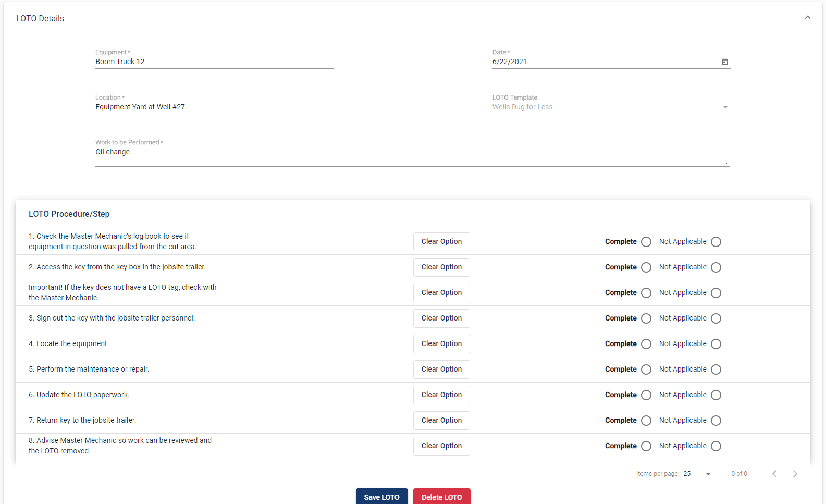This screenshot has height=504, width=826.
Task: Go to the previous page arrow
Action: tap(774, 474)
